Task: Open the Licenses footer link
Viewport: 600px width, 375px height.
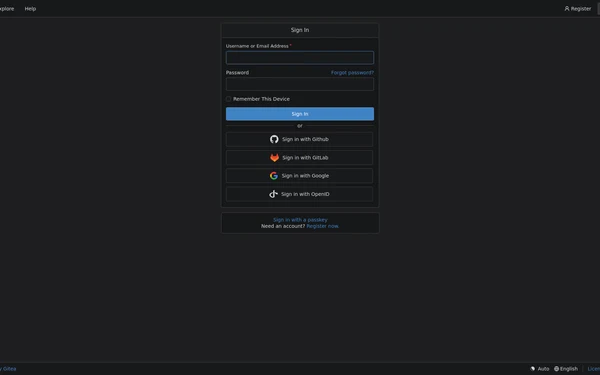Action: coord(594,369)
